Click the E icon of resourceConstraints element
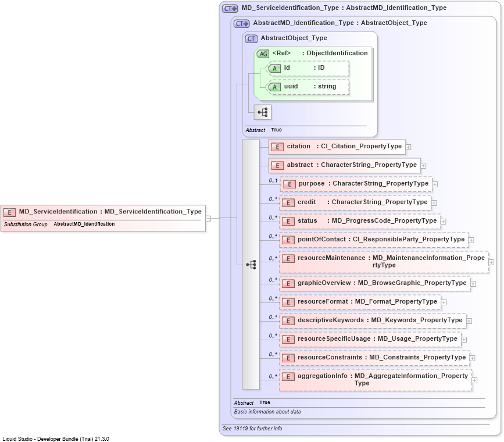504x442 pixels. [x=288, y=358]
